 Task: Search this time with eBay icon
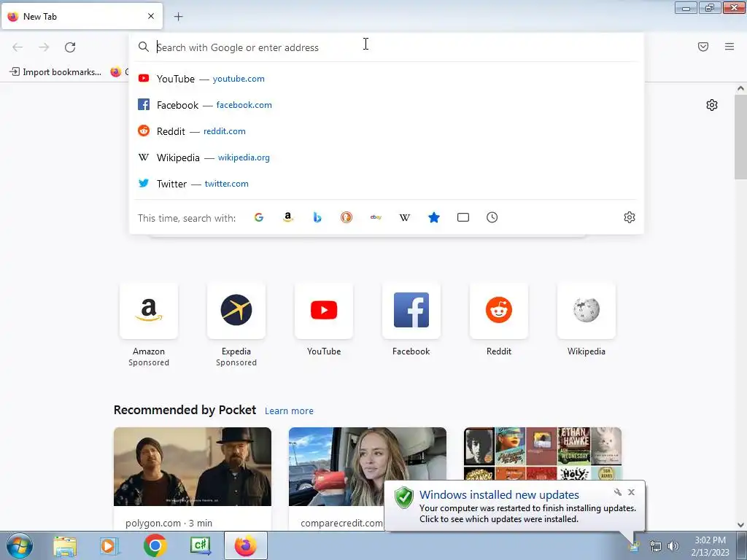[376, 217]
